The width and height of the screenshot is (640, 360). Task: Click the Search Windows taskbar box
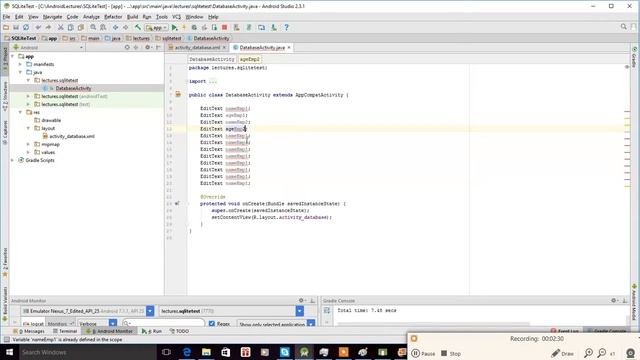click(87, 352)
